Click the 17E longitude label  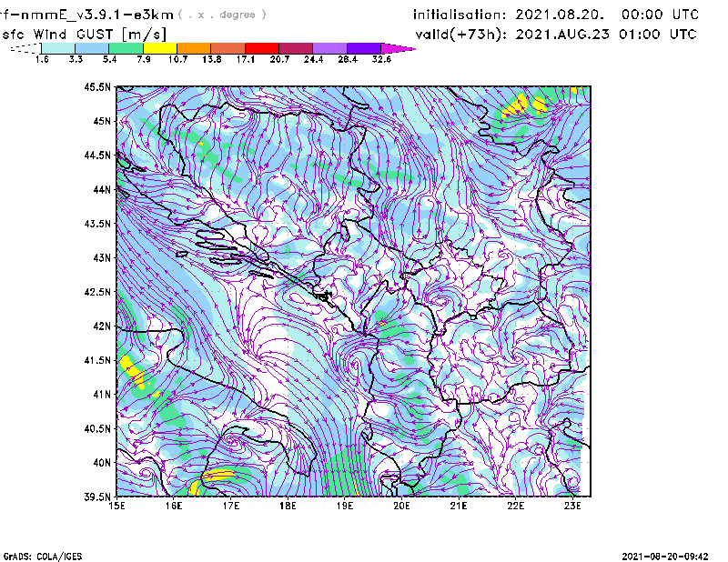coord(231,506)
